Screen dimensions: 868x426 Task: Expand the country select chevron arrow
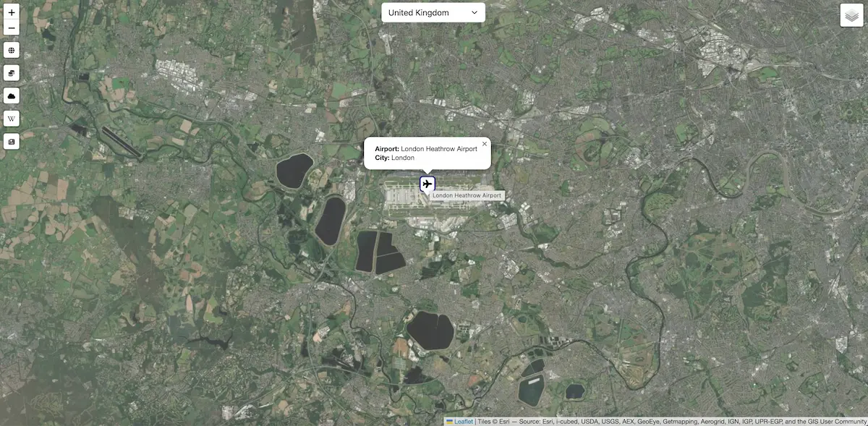click(x=475, y=12)
